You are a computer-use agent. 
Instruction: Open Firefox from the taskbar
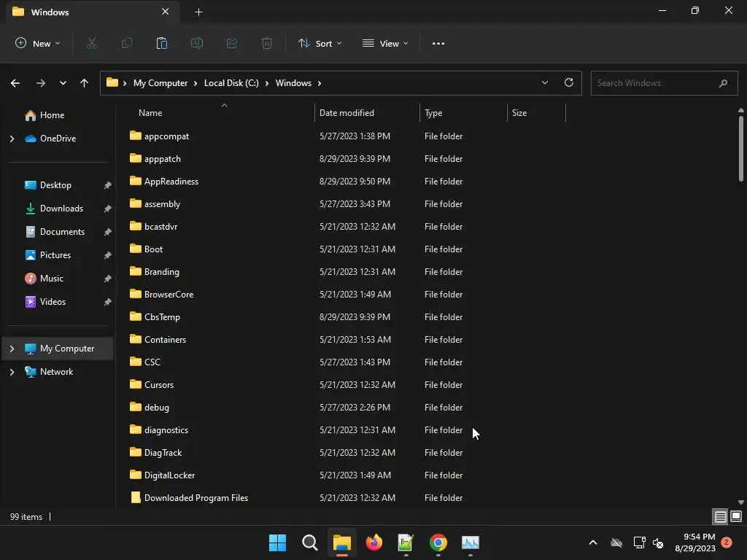[374, 542]
